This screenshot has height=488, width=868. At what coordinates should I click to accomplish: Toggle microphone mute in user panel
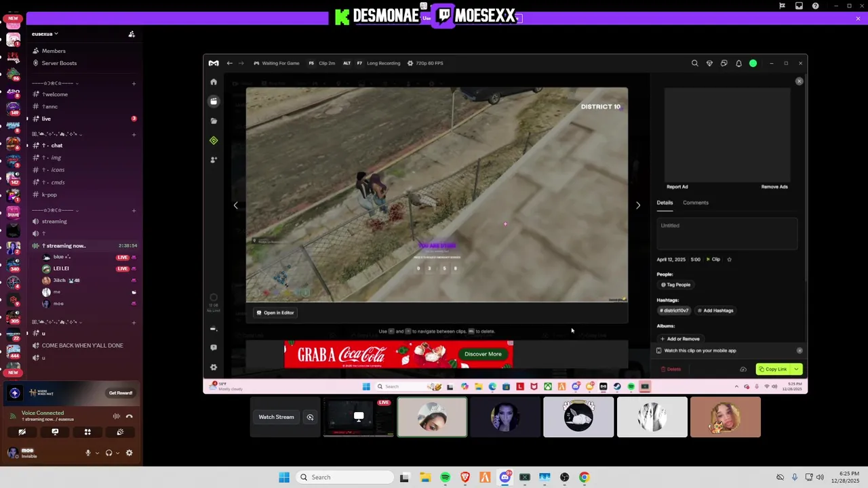point(87,453)
